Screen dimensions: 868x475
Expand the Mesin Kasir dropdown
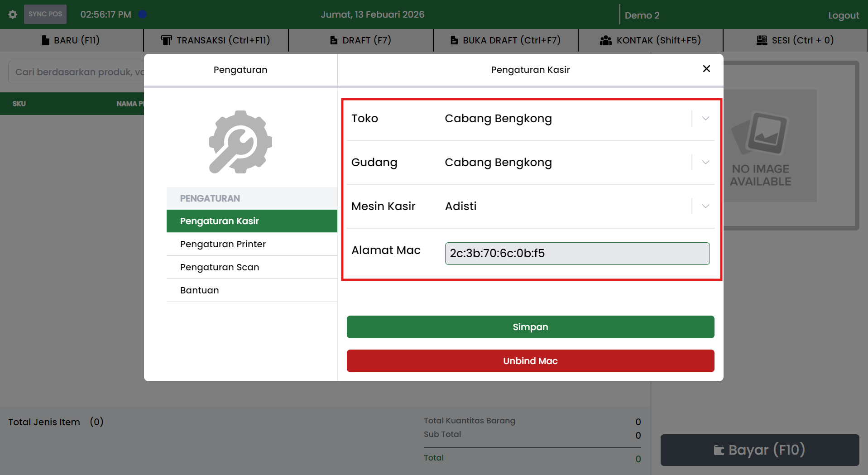(705, 206)
